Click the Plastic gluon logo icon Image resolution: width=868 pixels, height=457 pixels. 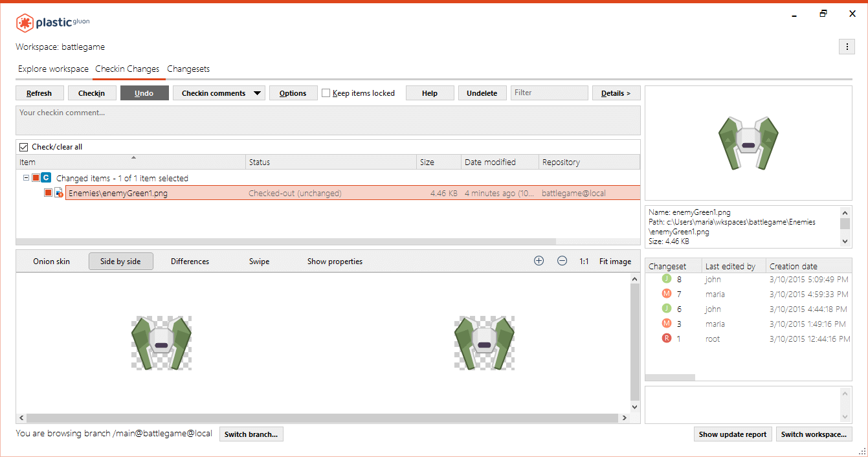[x=25, y=23]
